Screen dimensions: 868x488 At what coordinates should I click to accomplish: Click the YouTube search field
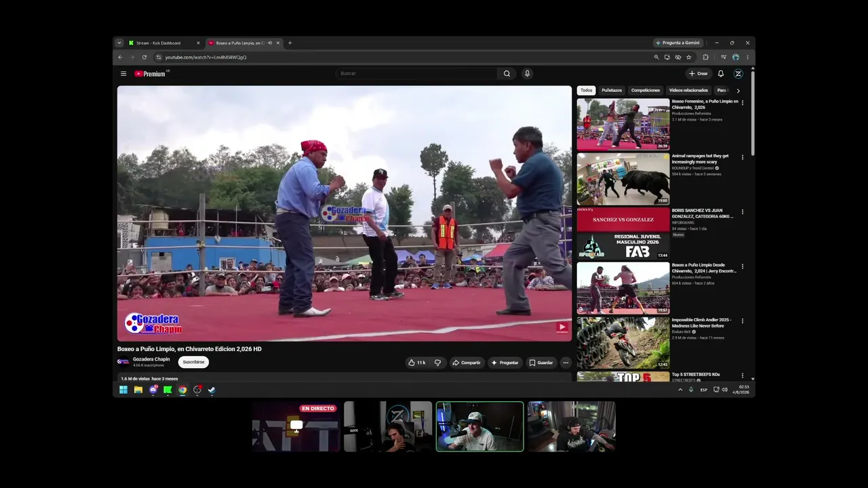pos(416,74)
